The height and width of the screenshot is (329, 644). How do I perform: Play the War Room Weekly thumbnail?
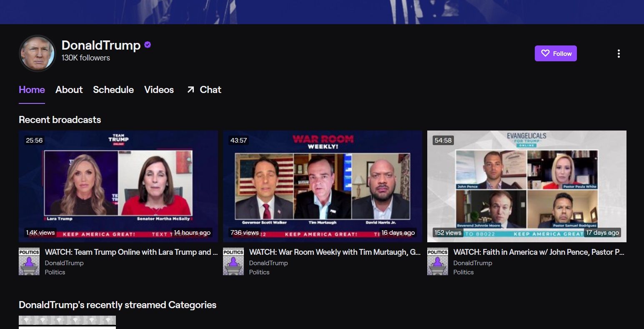(x=323, y=186)
